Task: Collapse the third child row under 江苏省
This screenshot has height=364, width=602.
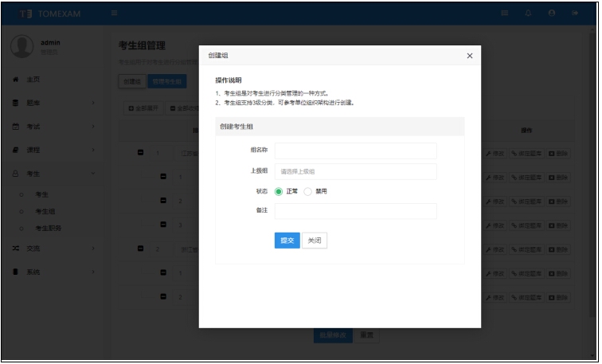Action: pos(163,225)
